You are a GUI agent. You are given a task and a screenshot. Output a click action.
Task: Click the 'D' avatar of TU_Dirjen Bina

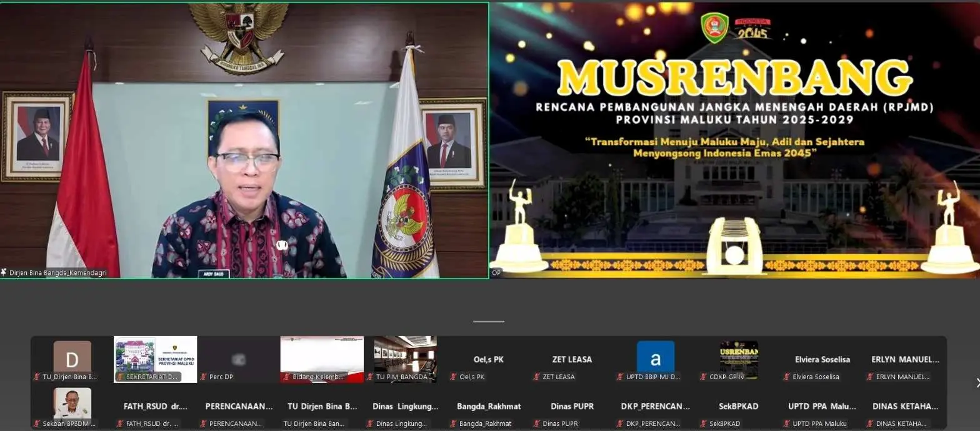click(72, 356)
